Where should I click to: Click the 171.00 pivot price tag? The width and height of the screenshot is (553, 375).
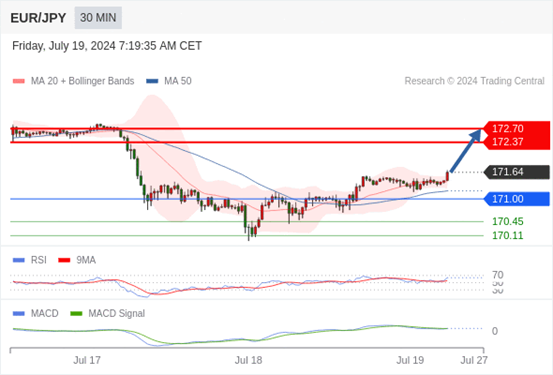click(516, 199)
